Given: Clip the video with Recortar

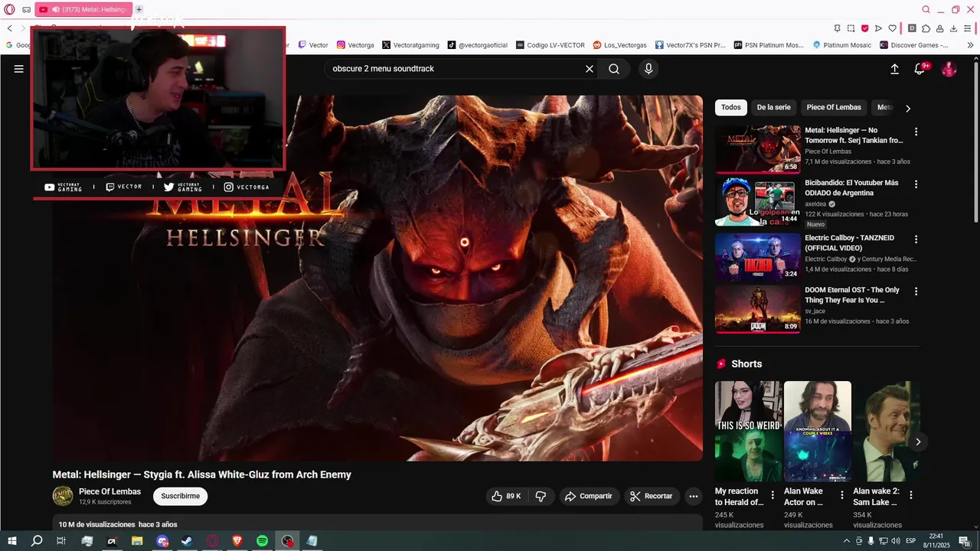Looking at the screenshot, I should [652, 496].
